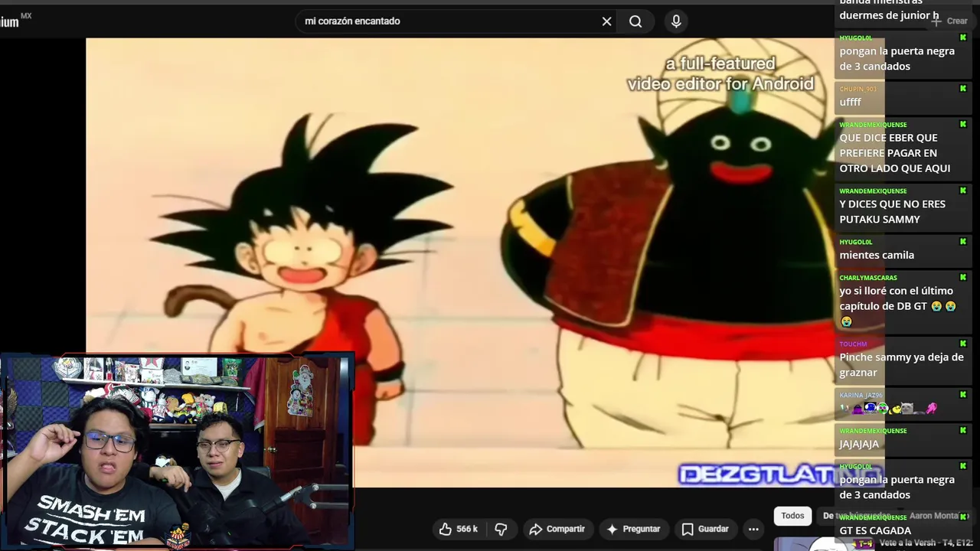980x551 pixels.
Task: Select the "Todos" filter chip
Action: 792,516
